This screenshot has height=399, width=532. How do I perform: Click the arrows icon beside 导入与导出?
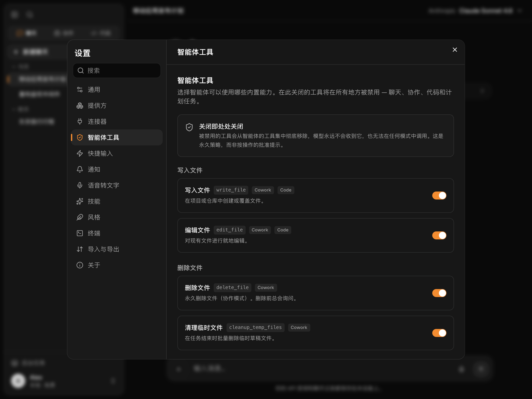tap(80, 249)
